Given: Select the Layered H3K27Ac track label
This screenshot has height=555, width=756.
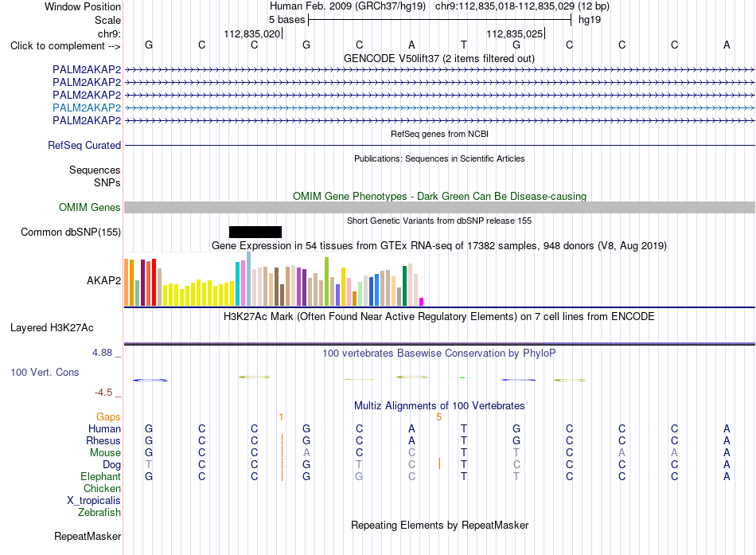Looking at the screenshot, I should click(x=52, y=328).
